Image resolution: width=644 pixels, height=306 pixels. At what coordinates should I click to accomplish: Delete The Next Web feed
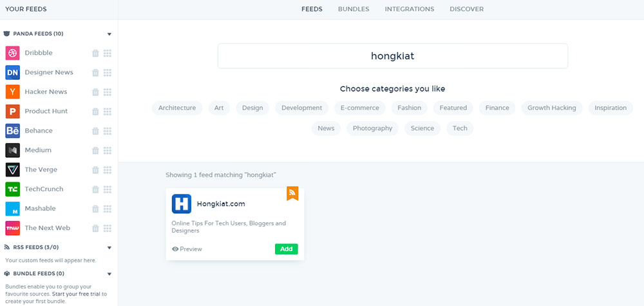(x=95, y=228)
